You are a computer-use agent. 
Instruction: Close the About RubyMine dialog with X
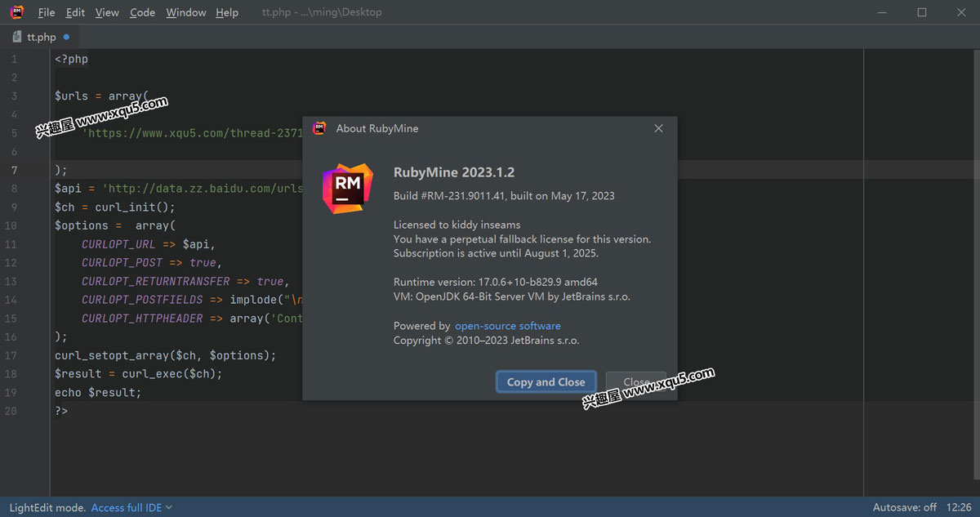tap(658, 128)
